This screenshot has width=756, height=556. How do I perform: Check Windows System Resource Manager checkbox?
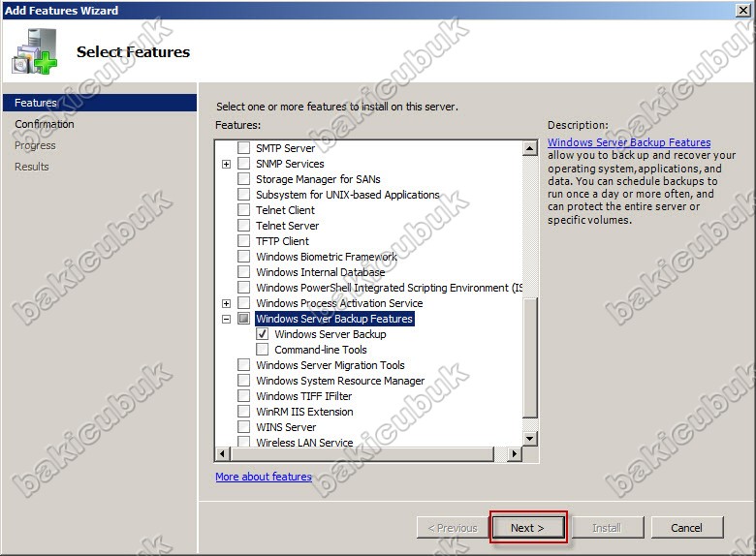click(x=244, y=380)
